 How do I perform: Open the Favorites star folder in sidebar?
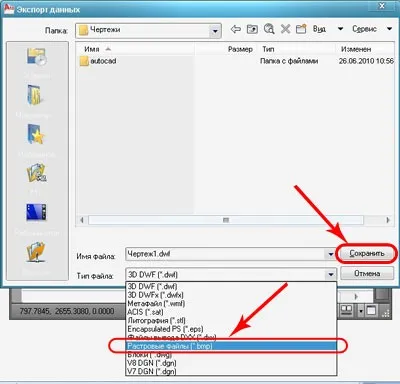tap(36, 134)
